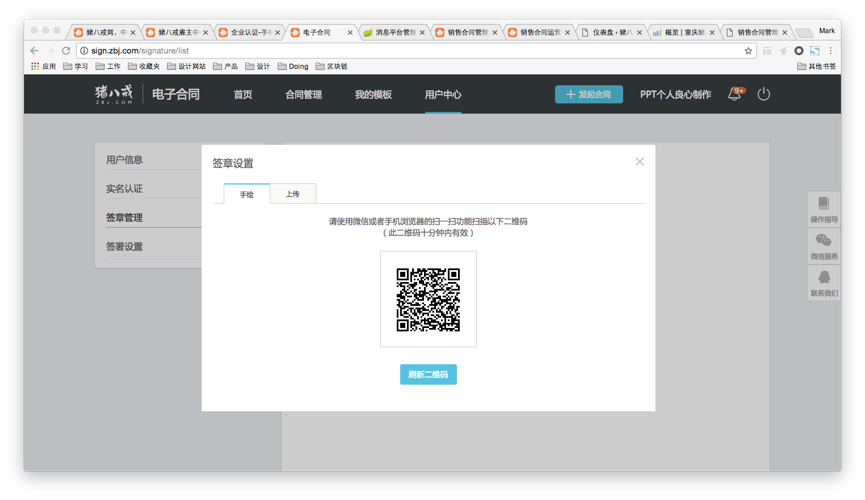Reload the page with the refresh icon
The width and height of the screenshot is (865, 500).
66,50
